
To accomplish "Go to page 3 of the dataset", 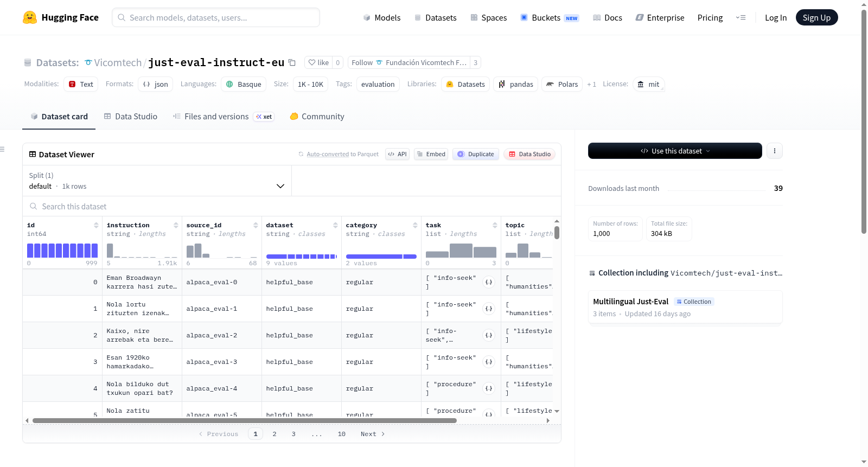I will click(x=293, y=434).
